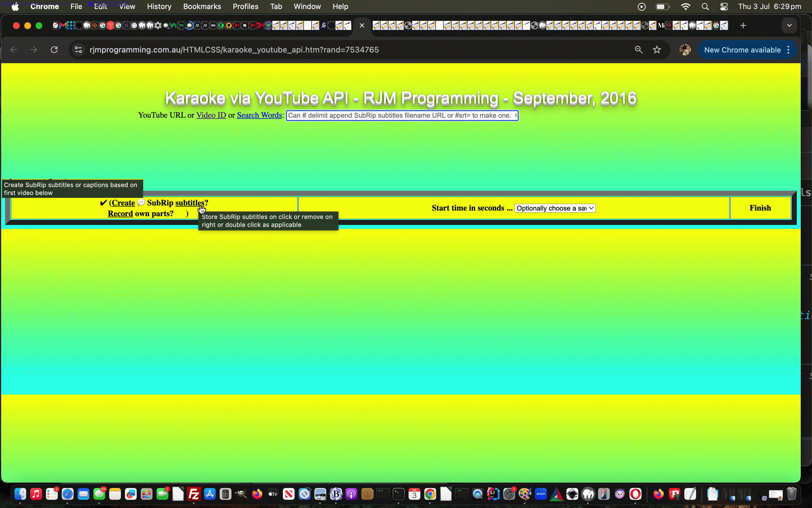Screen dimensions: 812x508
Task: Open the Optionally choose a saved dropdown
Action: click(555, 208)
